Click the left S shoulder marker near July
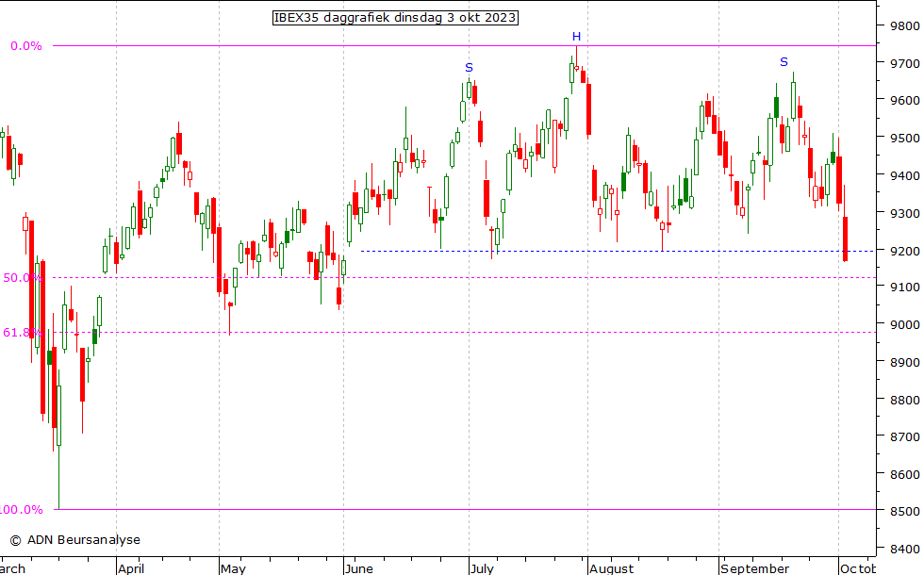Image resolution: width=924 pixels, height=575 pixels. [469, 68]
